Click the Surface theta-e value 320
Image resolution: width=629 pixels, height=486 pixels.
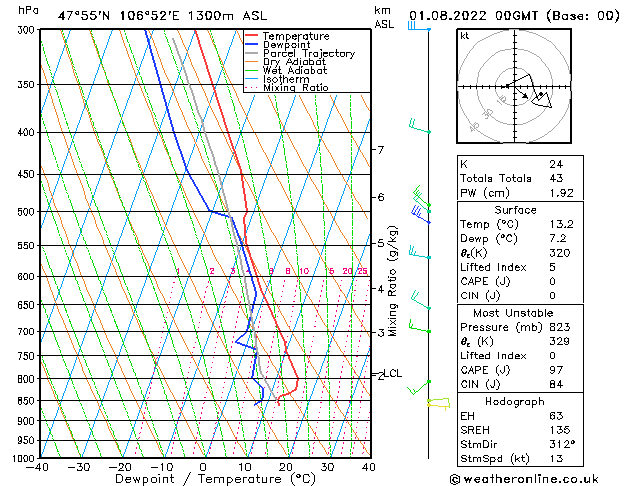560,253
